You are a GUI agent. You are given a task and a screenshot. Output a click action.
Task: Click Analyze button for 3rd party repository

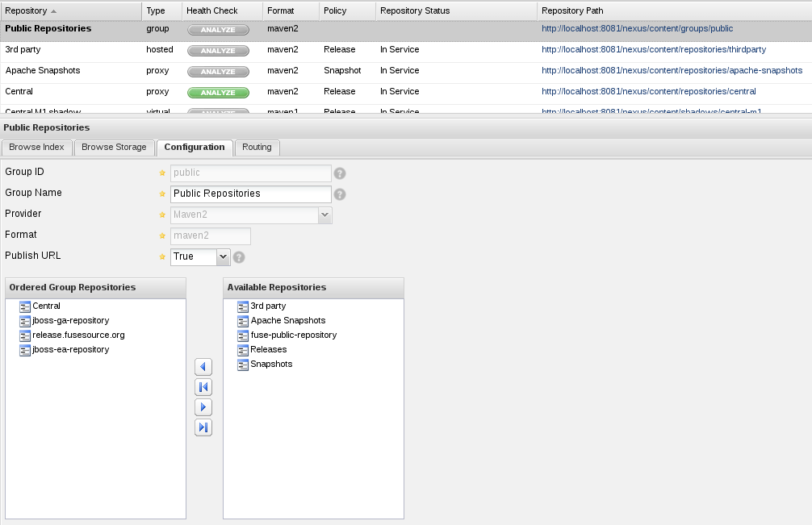pyautogui.click(x=218, y=51)
